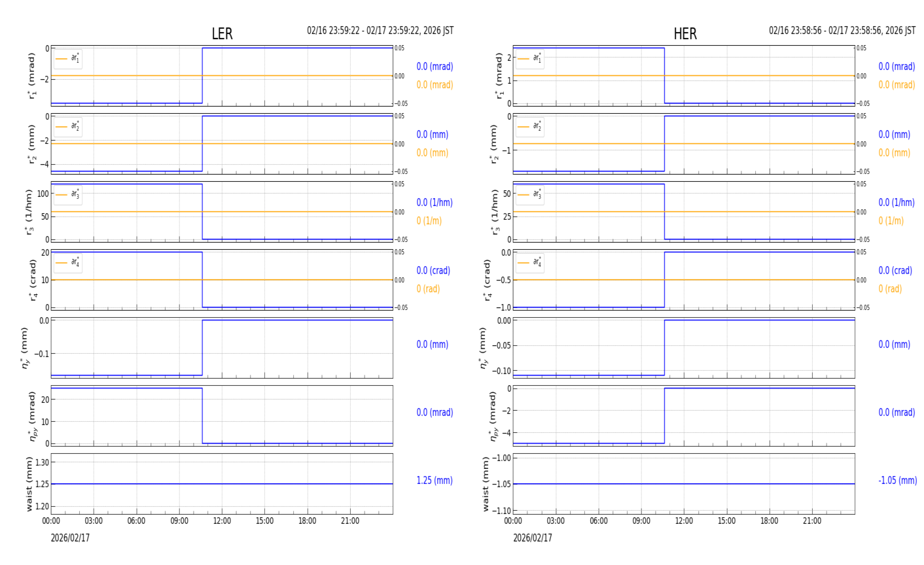Click the ∂r1* legend in LER panel
924x565 pixels.
pyautogui.click(x=67, y=59)
